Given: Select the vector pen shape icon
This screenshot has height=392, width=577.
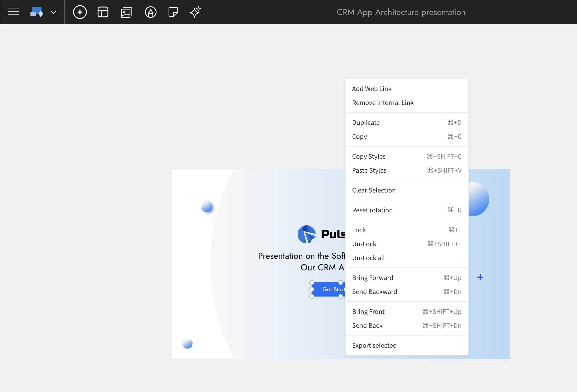Looking at the screenshot, I should [x=151, y=12].
